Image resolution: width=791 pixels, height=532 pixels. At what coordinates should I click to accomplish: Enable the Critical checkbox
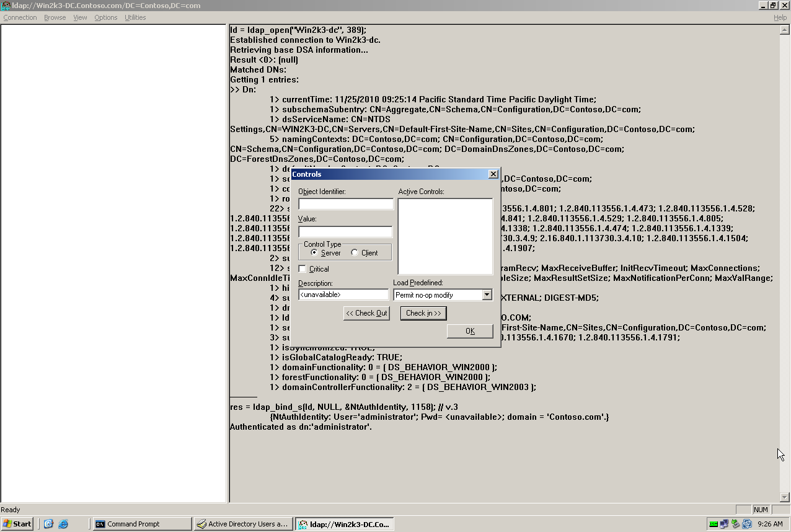[302, 268]
